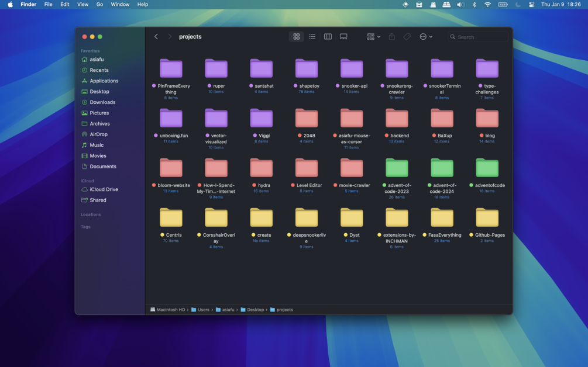Select the Viggi purple folder

click(x=261, y=118)
